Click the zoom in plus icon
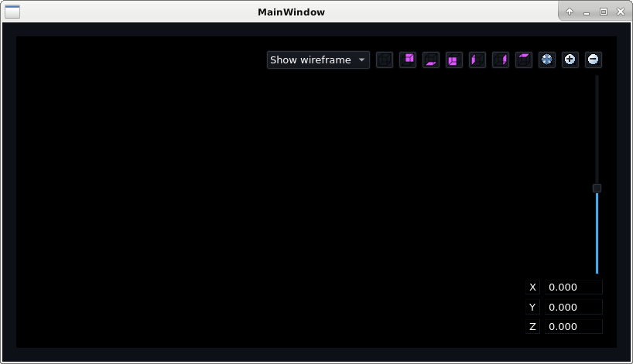 click(570, 60)
